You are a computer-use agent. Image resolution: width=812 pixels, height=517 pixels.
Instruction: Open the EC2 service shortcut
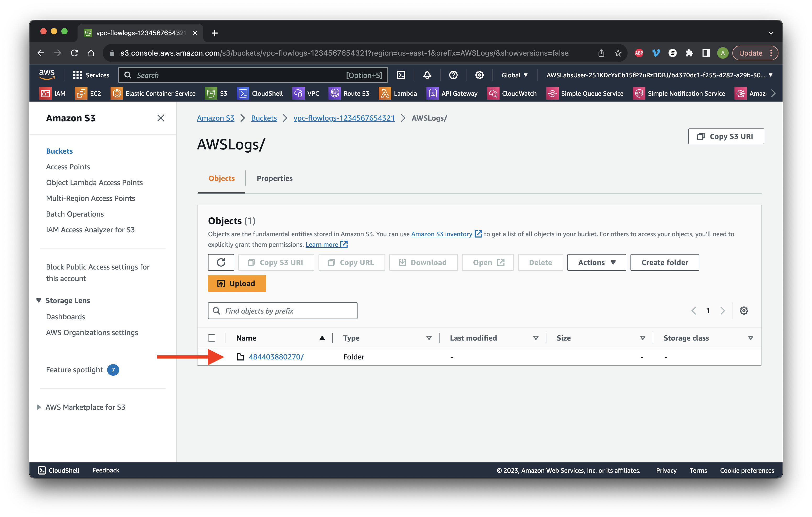click(88, 94)
